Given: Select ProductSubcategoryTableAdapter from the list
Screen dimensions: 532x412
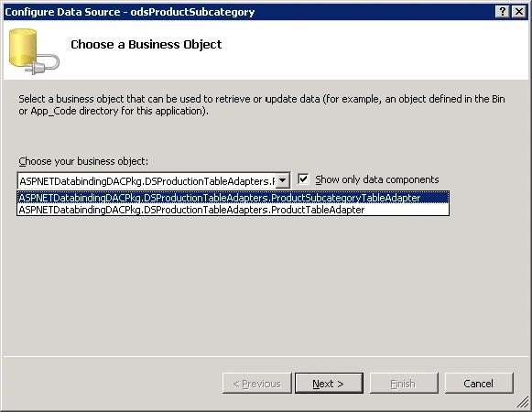Looking at the screenshot, I should coord(233,198).
